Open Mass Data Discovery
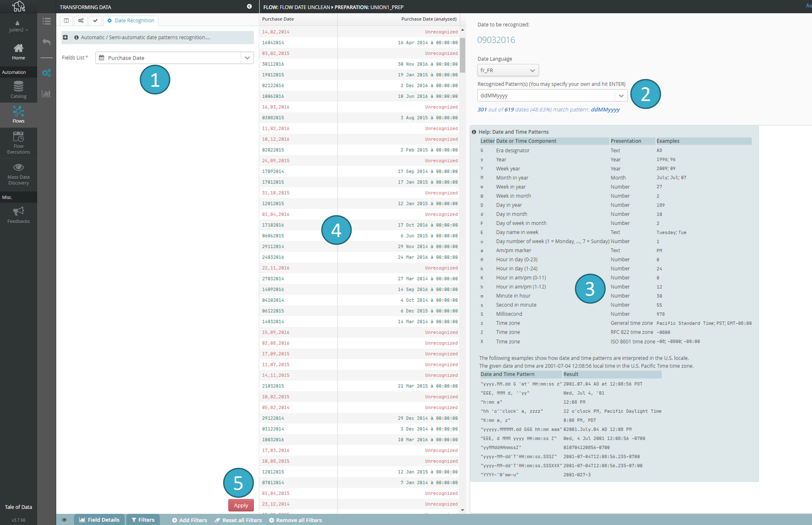The image size is (812, 525). pos(18,174)
